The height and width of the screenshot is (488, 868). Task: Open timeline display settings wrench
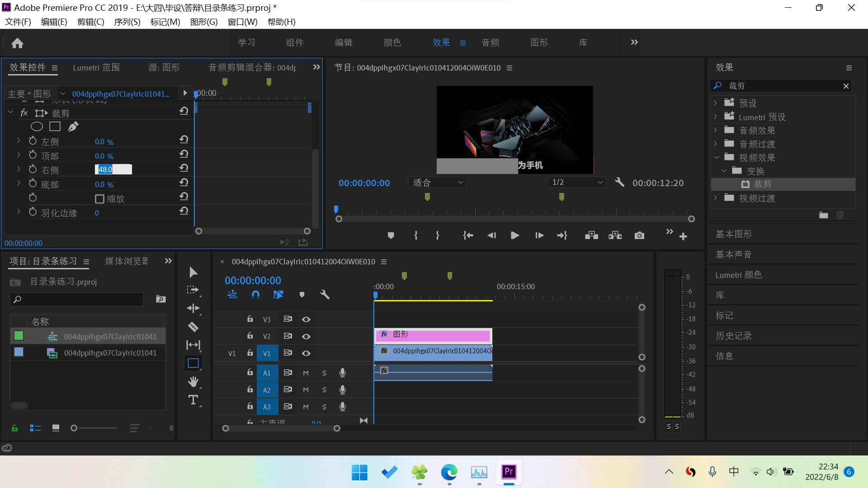(x=325, y=295)
